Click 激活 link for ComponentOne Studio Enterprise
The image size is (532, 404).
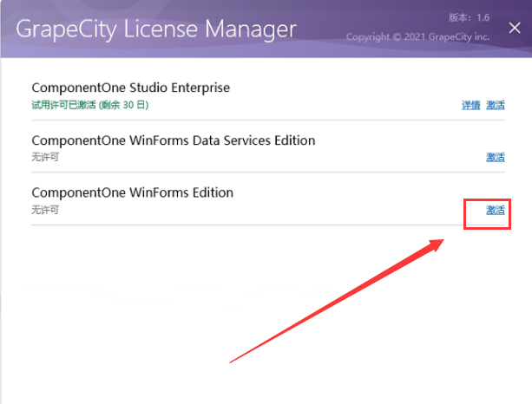[x=496, y=105]
